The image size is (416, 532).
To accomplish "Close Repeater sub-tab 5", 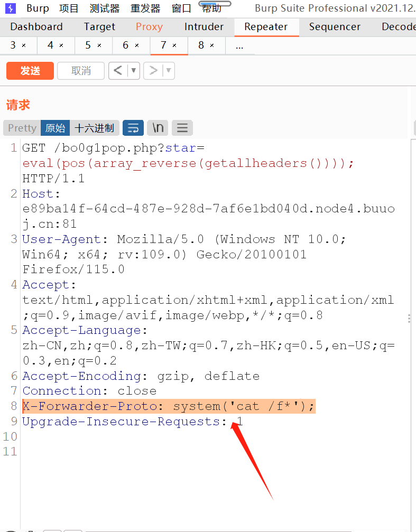I will [x=99, y=45].
